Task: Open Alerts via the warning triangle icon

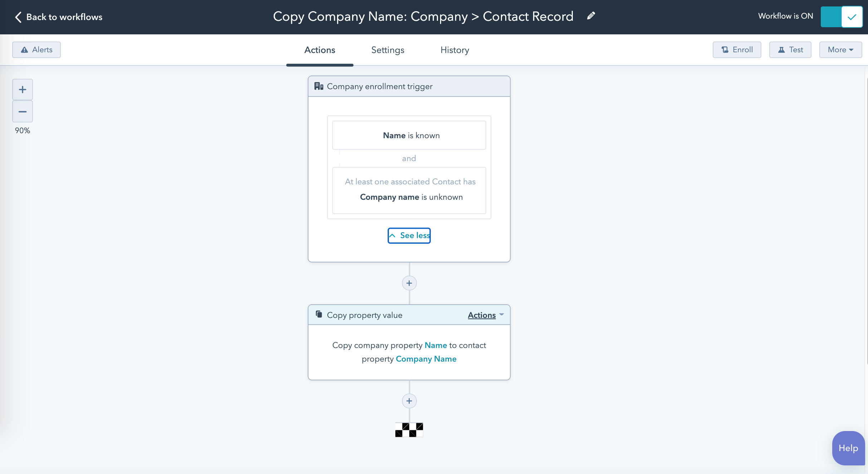Action: pyautogui.click(x=24, y=50)
